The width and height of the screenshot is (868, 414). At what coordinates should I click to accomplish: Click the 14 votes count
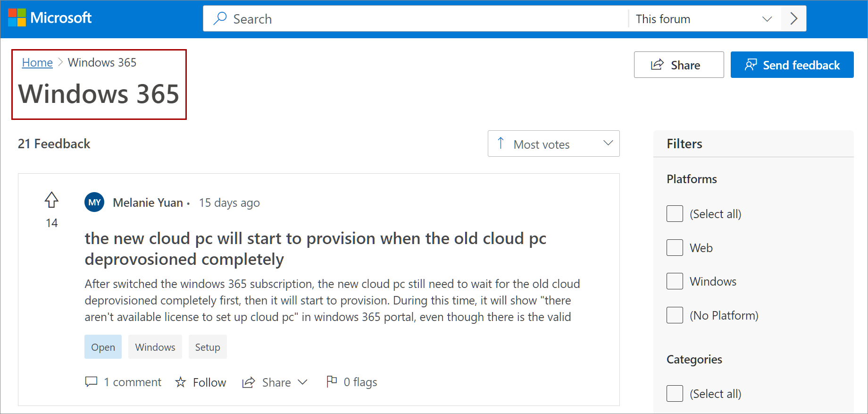click(51, 223)
